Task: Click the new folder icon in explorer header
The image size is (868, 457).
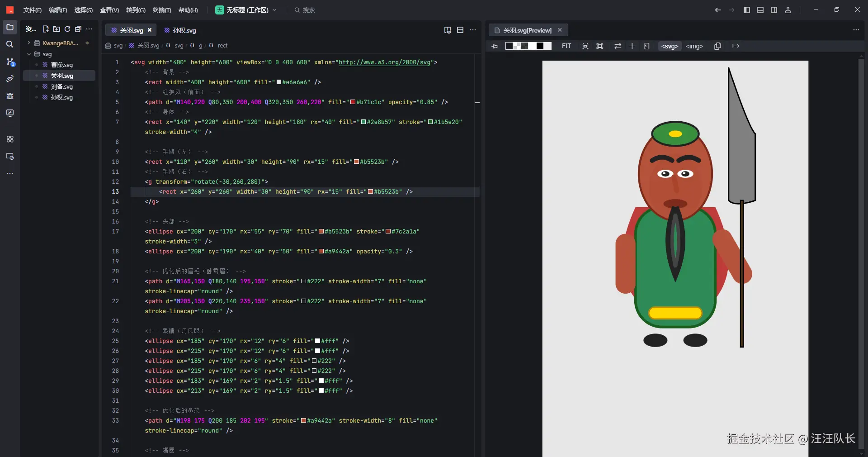Action: (57, 29)
